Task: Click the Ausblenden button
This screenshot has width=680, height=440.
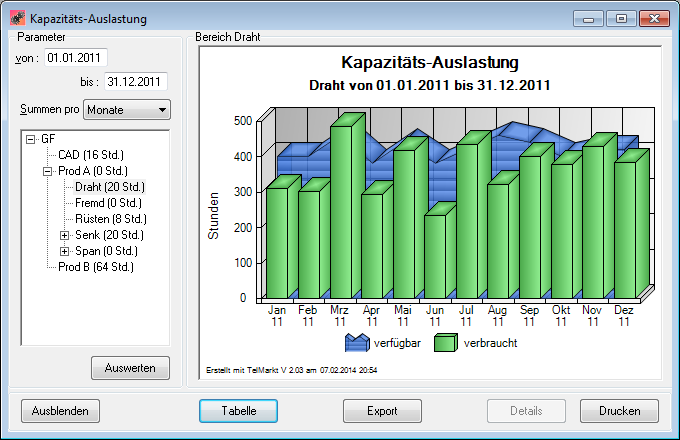Action: (60, 411)
